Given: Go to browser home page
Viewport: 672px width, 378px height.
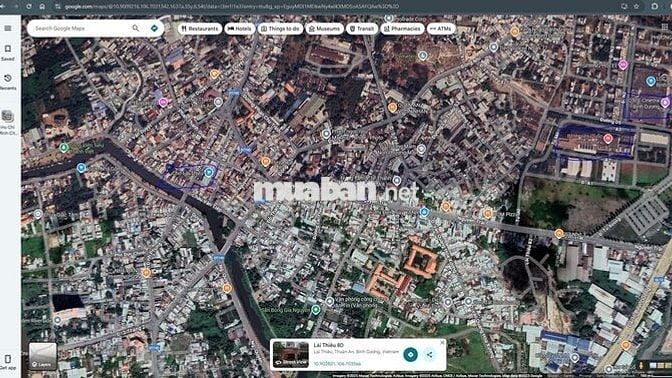Looking at the screenshot, I should point(42,6).
